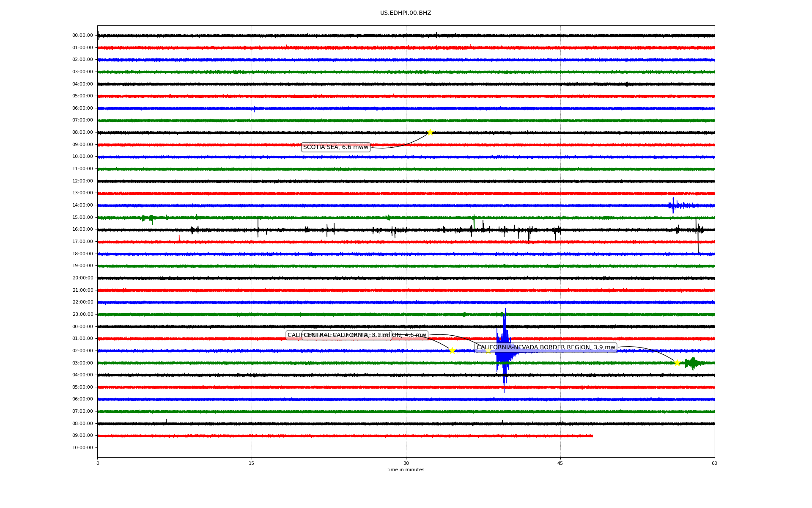Click the plot title US.EDHPI.00.BHZ
The width and height of the screenshot is (812, 508).
[x=406, y=13]
